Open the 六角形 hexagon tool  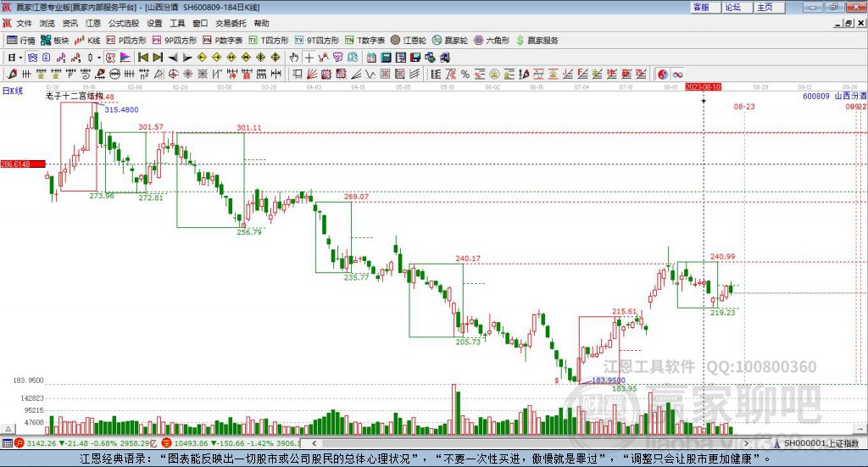492,41
